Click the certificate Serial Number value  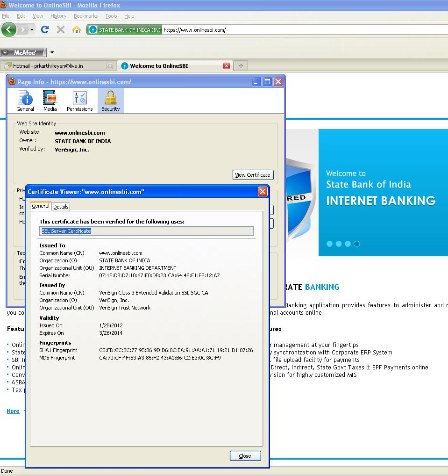(159, 276)
